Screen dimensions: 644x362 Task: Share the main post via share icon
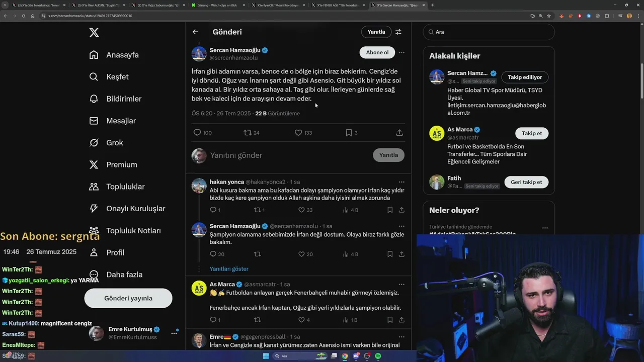[399, 133]
